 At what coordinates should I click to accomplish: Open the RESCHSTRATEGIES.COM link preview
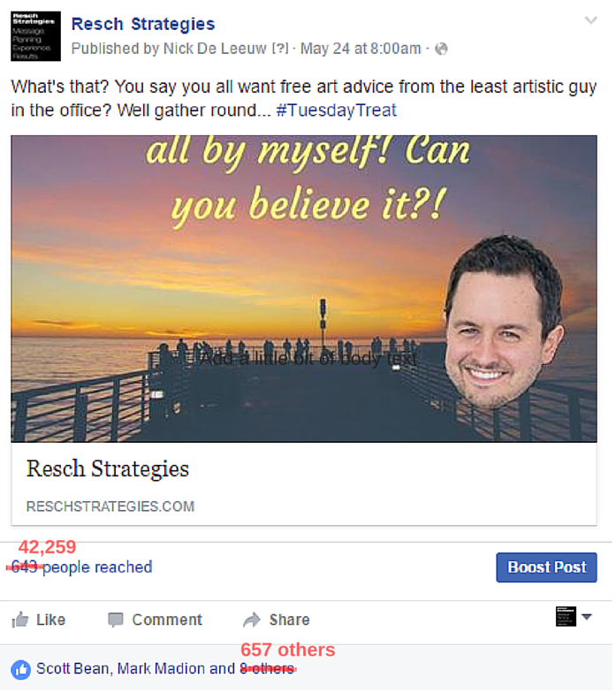click(x=306, y=486)
